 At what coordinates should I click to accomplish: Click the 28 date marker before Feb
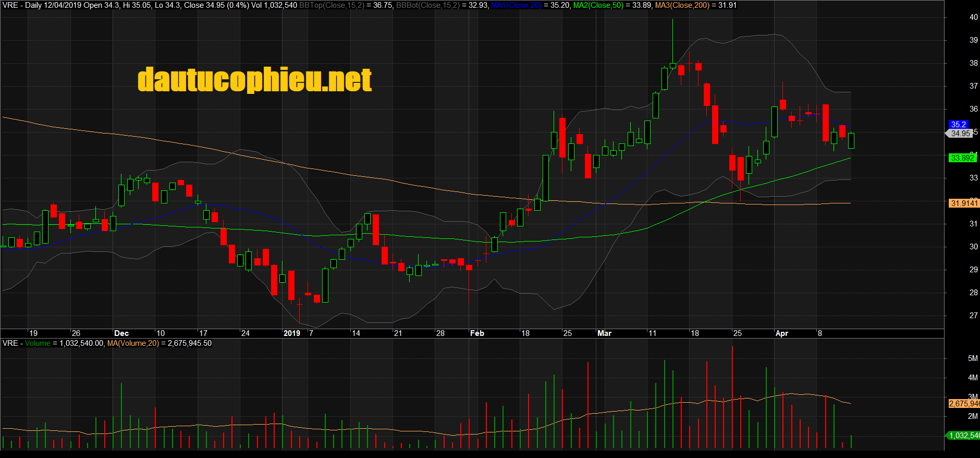point(440,333)
